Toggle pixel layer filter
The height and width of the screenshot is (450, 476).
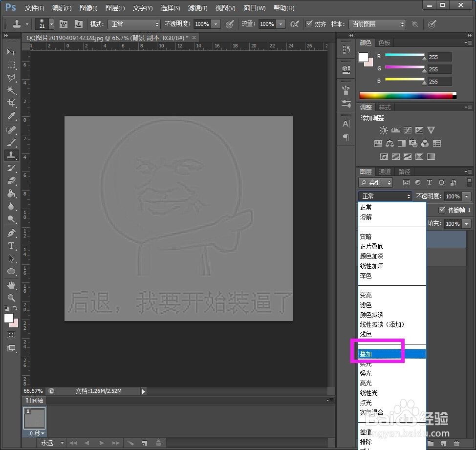[406, 182]
